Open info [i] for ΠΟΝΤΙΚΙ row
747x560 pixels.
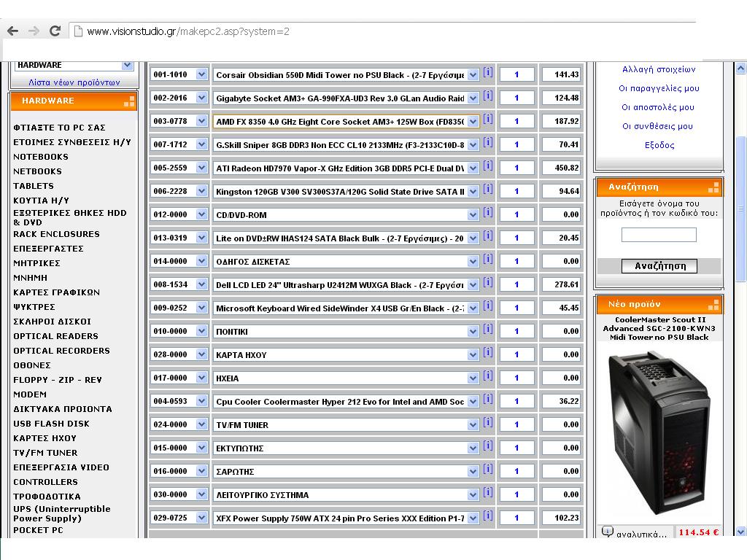(x=488, y=329)
